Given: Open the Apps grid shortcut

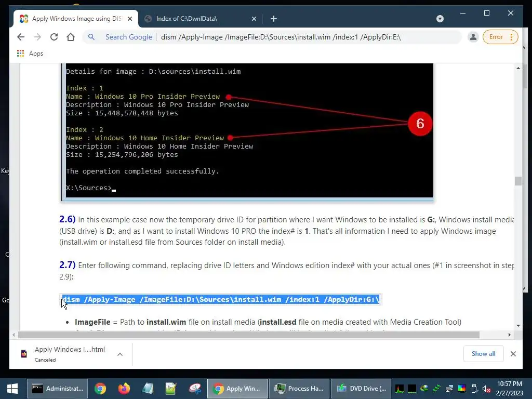Looking at the screenshot, I should 30,54.
